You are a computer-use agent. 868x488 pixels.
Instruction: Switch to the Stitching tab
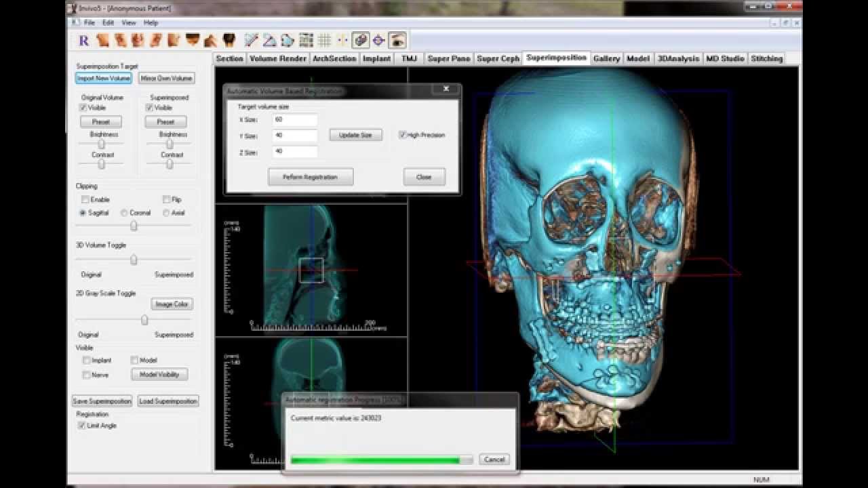point(767,59)
